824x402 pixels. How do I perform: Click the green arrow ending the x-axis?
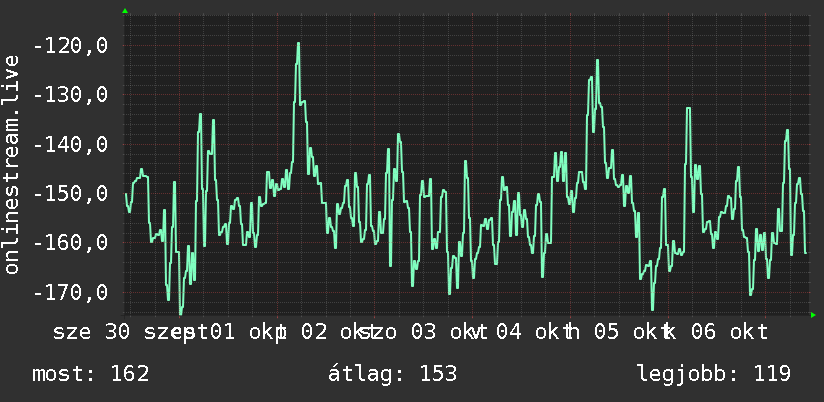click(813, 315)
